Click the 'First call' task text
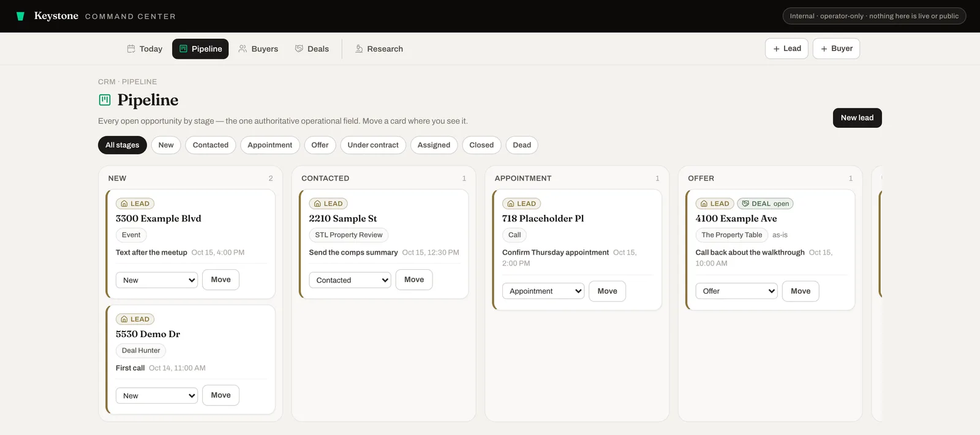This screenshot has height=435, width=980. [130, 368]
